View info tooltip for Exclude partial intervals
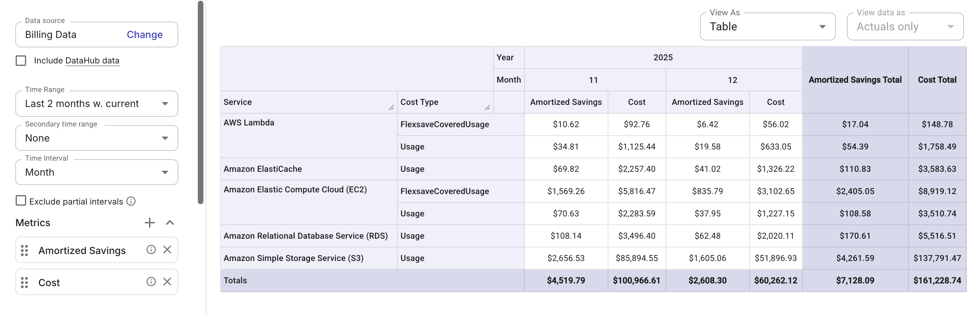Image resolution: width=980 pixels, height=315 pixels. coord(130,201)
